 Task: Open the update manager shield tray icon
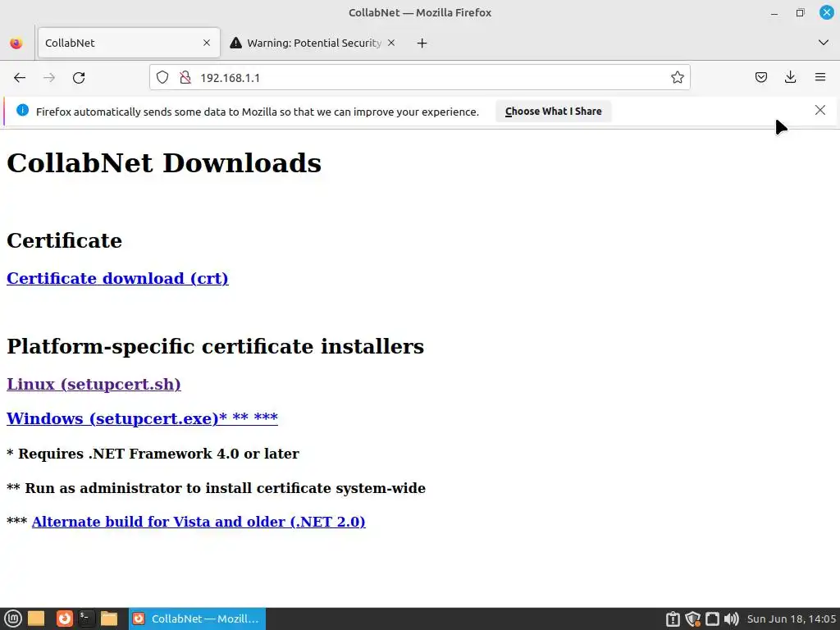point(692,619)
